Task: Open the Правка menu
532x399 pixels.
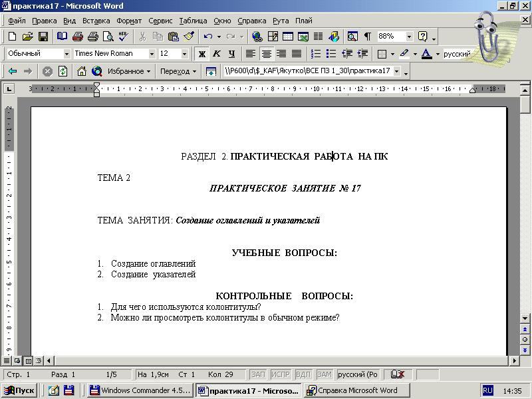Action: click(x=44, y=21)
